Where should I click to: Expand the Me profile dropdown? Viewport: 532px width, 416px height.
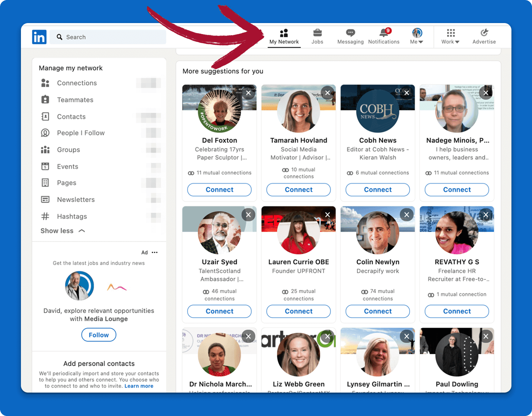point(417,37)
